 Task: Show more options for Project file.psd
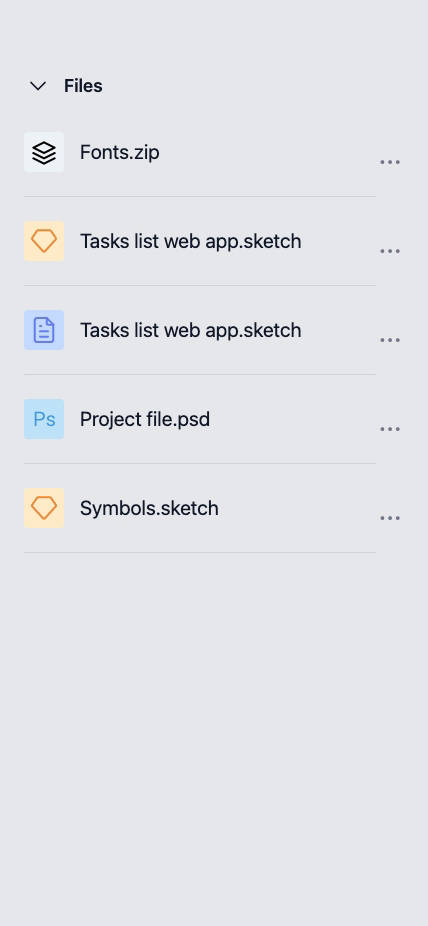[390, 429]
